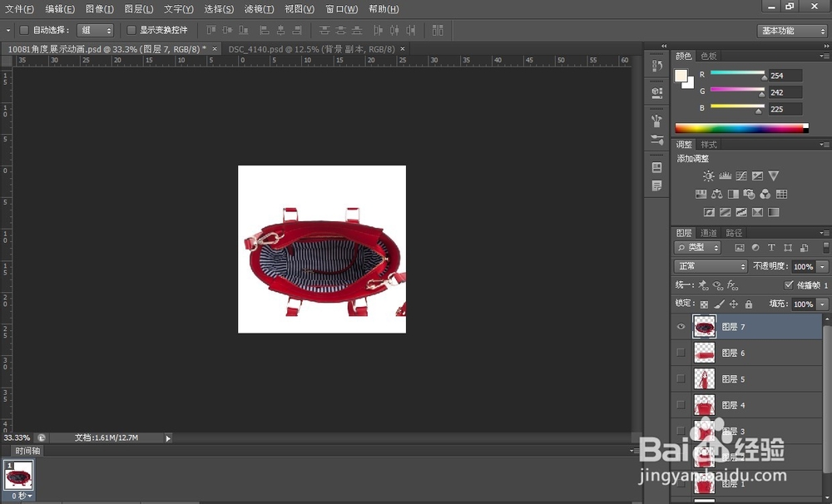Add a Curves adjustment
This screenshot has width=832, height=504.
click(x=741, y=175)
